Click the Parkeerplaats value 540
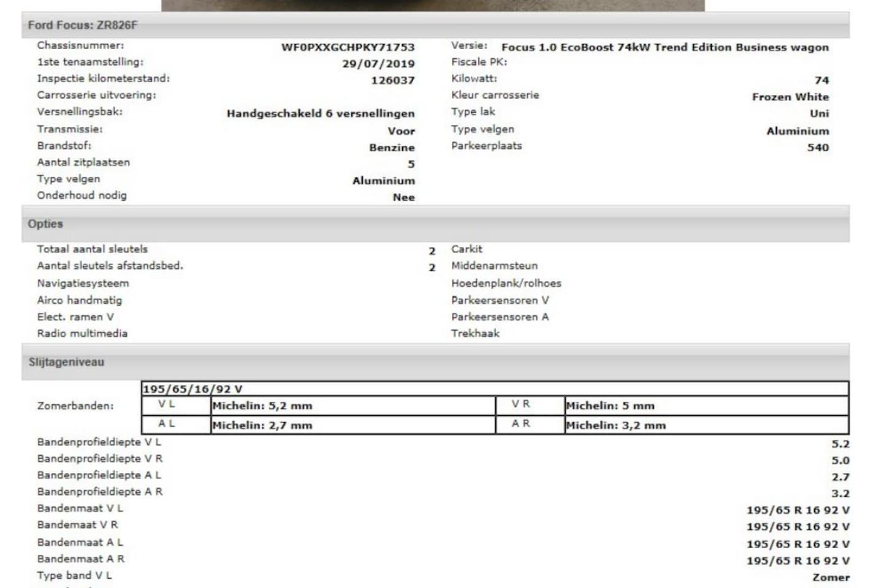This screenshot has height=588, width=876. [x=818, y=148]
